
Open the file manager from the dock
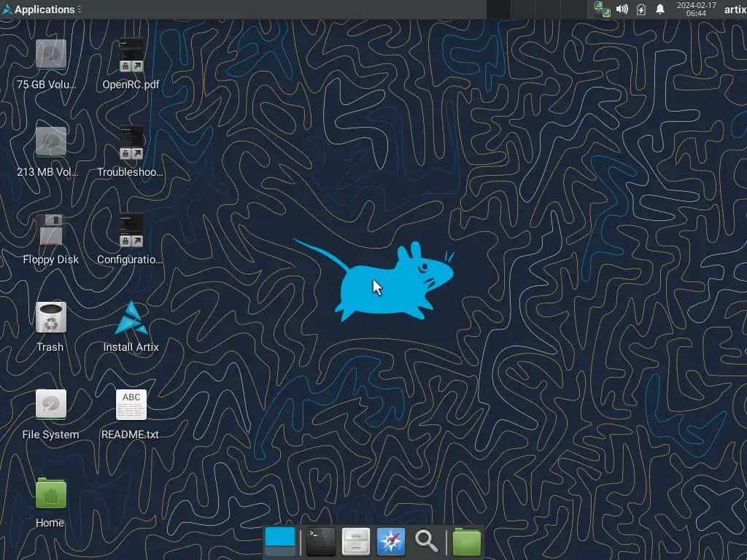coord(355,542)
